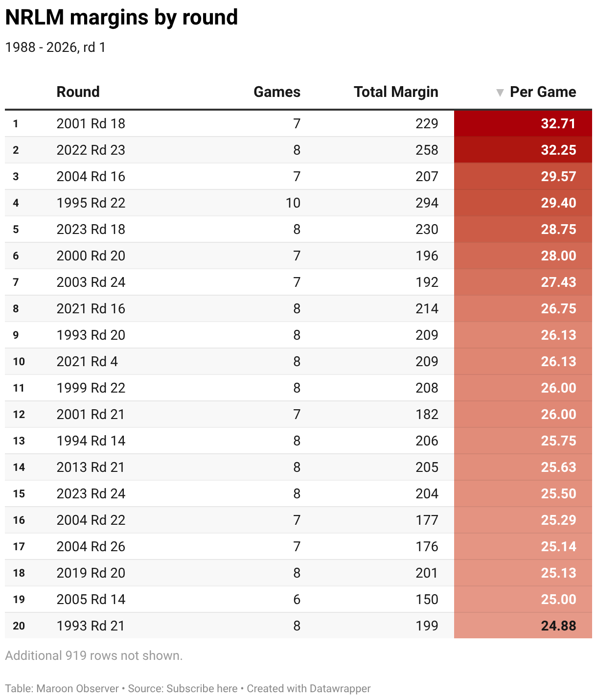Click the NRLM margins by round title
The image size is (597, 700).
click(121, 17)
